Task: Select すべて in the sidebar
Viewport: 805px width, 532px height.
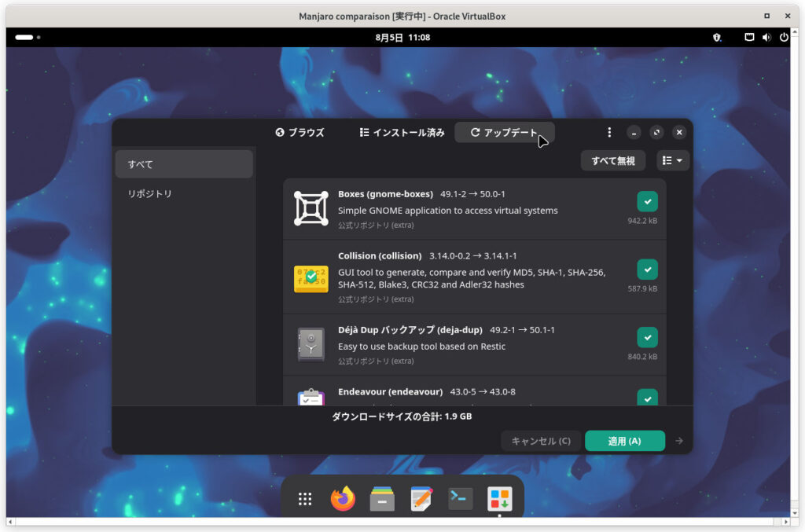Action: (184, 164)
